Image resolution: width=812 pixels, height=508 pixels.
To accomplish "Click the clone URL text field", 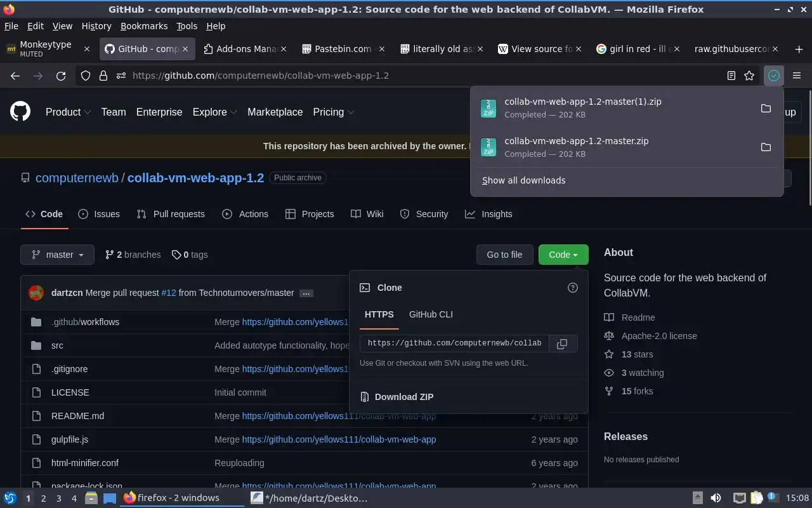I will coord(454,344).
